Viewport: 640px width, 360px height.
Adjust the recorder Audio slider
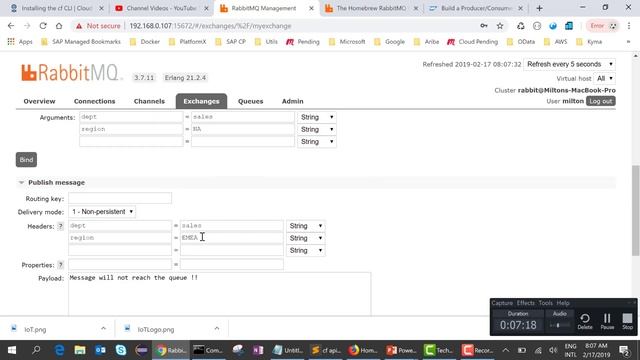[559, 325]
